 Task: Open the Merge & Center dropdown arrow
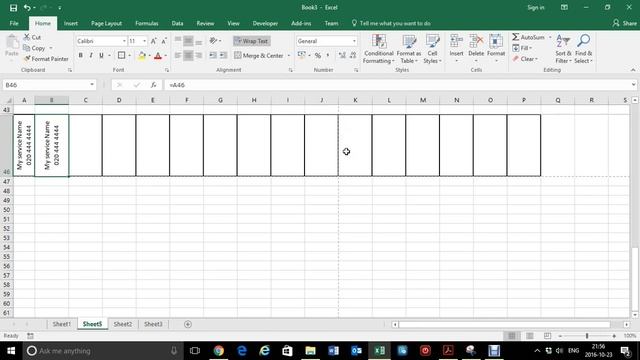(x=289, y=56)
